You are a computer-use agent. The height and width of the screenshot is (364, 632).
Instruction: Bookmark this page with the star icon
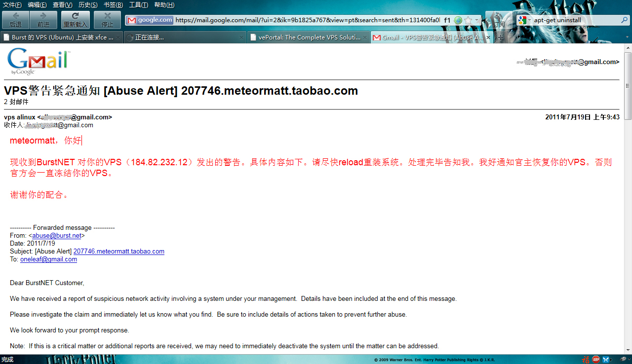468,20
